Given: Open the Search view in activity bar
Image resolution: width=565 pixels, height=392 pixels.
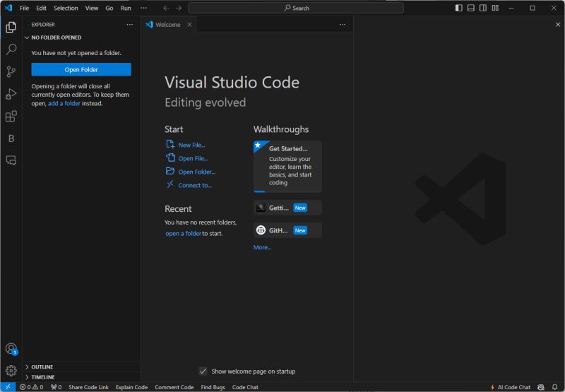Looking at the screenshot, I should [x=11, y=49].
